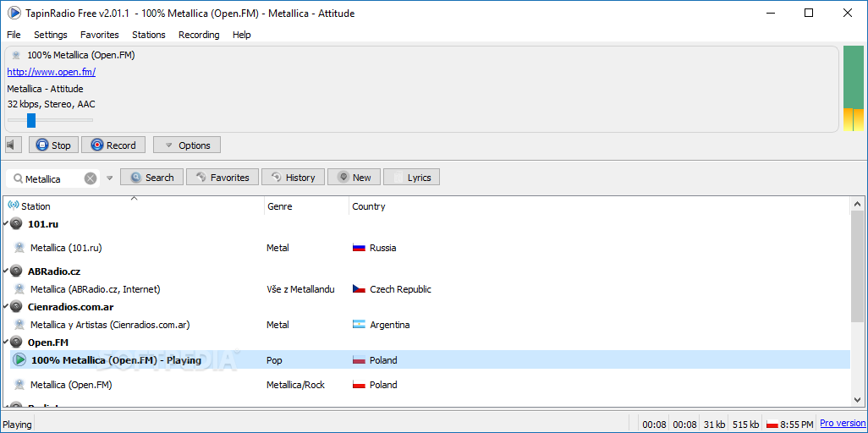This screenshot has width=868, height=433.
Task: Click the Search button
Action: (151, 178)
